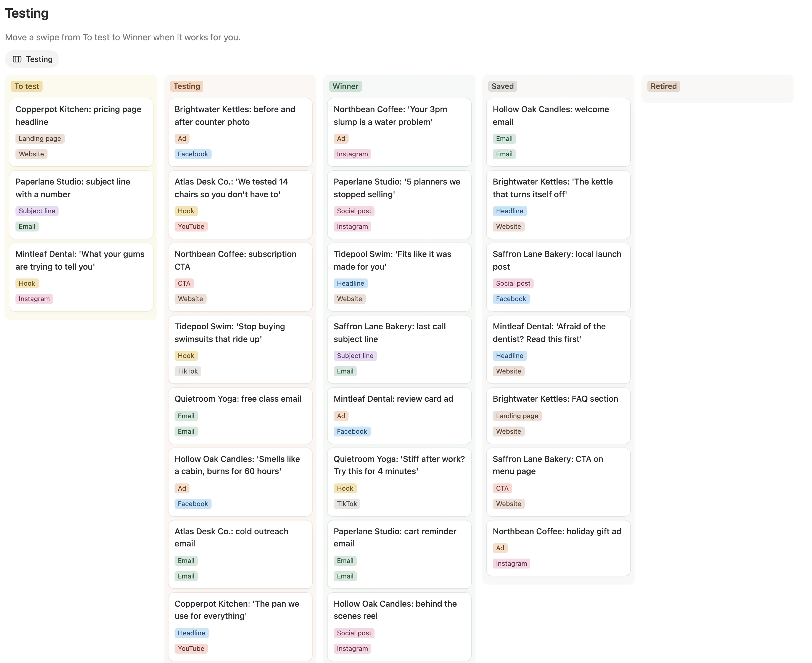Open Brightwater Kettles 'kettle that turns itself off' card
812x663 pixels.
pos(558,205)
